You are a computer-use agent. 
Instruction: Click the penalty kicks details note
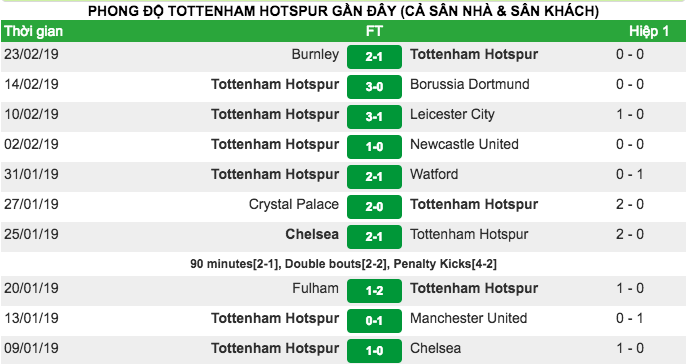(x=344, y=264)
